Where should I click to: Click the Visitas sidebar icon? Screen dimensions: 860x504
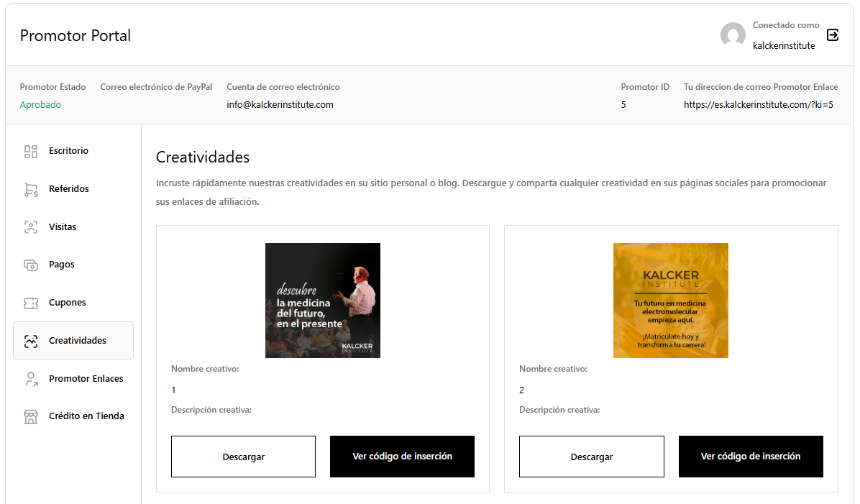click(31, 227)
